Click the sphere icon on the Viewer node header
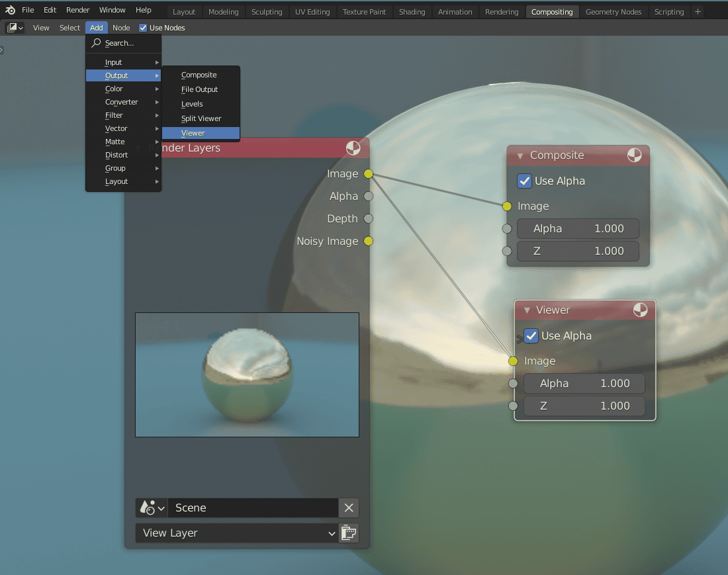 pos(640,310)
